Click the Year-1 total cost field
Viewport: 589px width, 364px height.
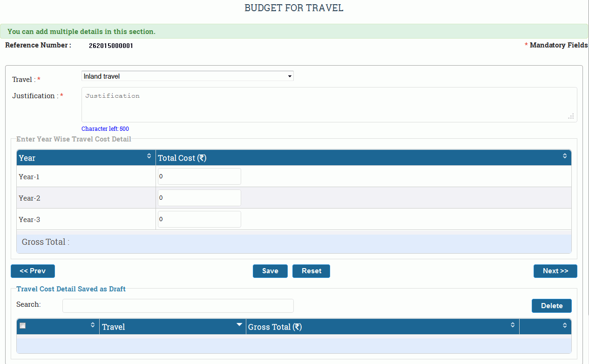(x=199, y=176)
